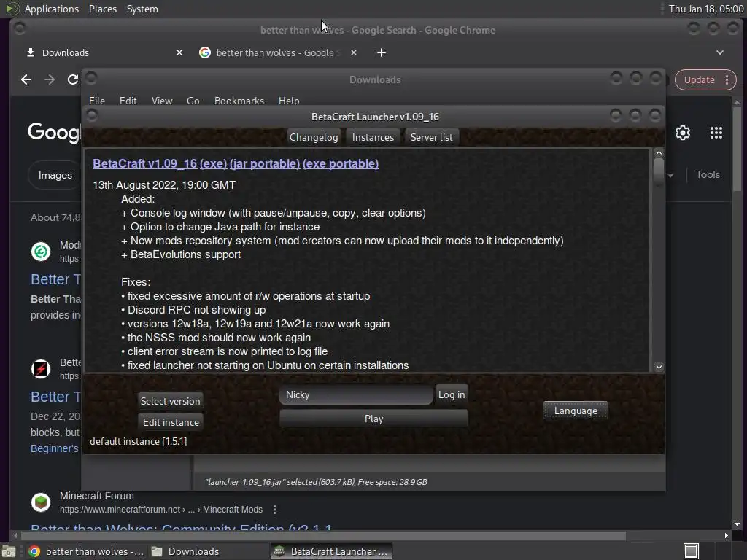Screen dimensions: 747x560
Task: Switch to BetaCraft Launcher in taskbar
Action: 332,551
